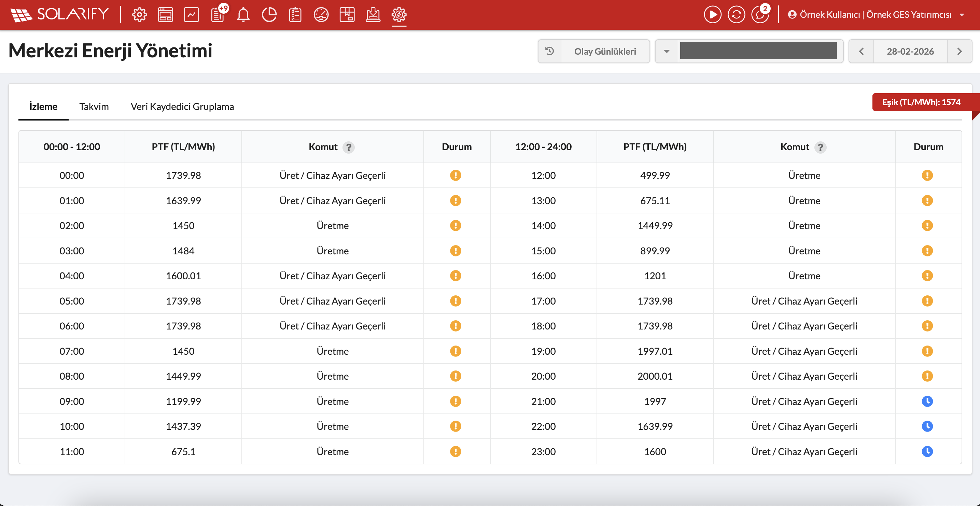This screenshot has height=506, width=980.
Task: Open the package box icon
Action: coord(347,15)
